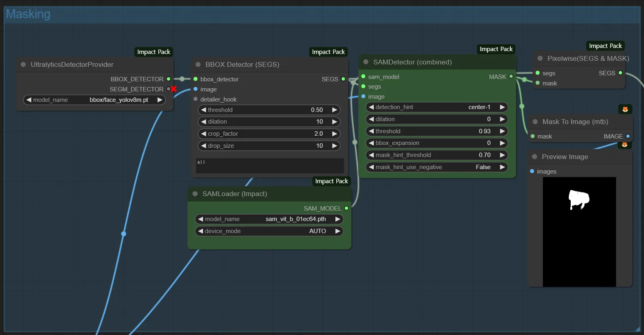
Task: Click the SAMLoader (Impact) node title
Action: 235,194
